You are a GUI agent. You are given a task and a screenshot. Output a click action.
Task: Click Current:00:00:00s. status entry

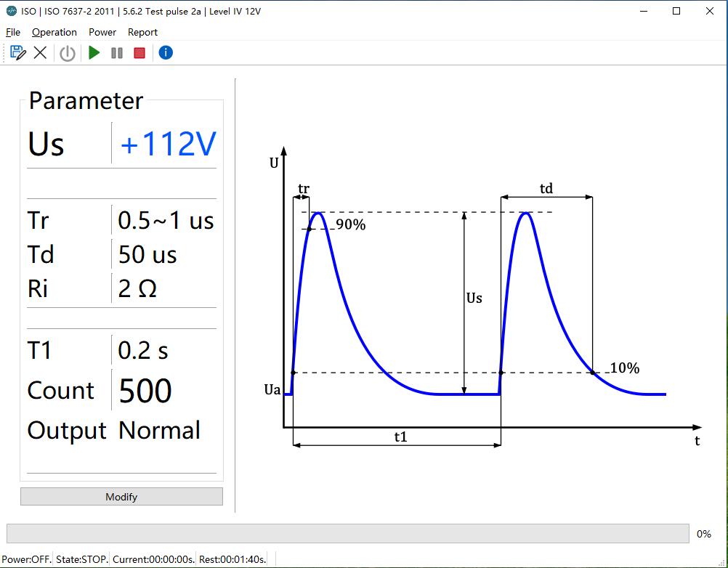coord(154,559)
